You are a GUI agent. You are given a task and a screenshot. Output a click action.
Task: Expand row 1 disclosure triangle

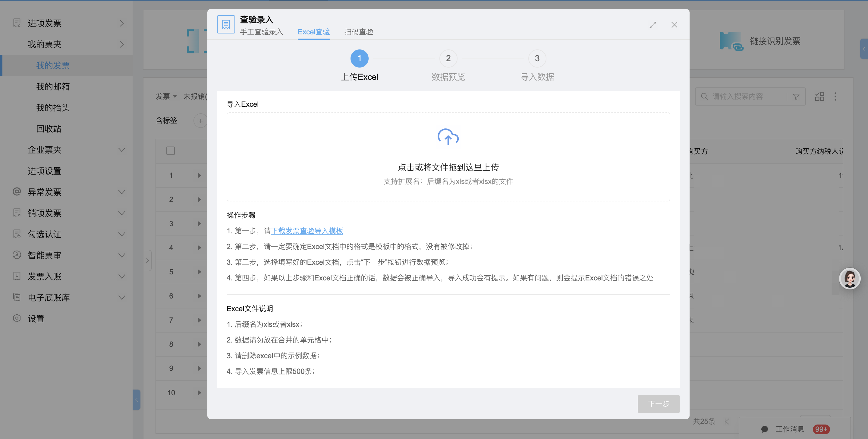(200, 175)
